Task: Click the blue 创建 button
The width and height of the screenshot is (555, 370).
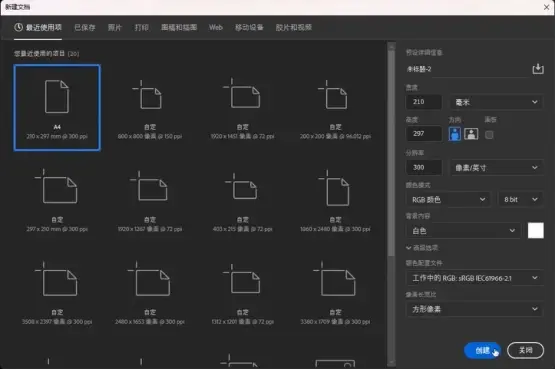Action: tap(482, 350)
